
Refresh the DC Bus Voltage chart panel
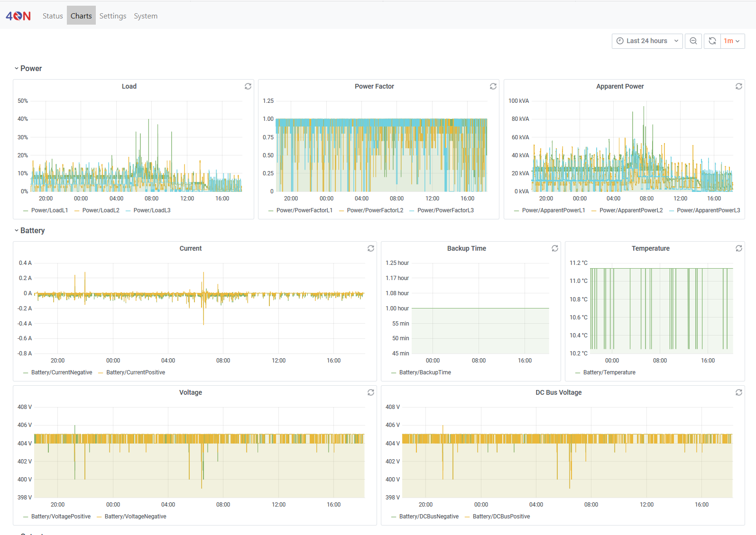pyautogui.click(x=739, y=392)
